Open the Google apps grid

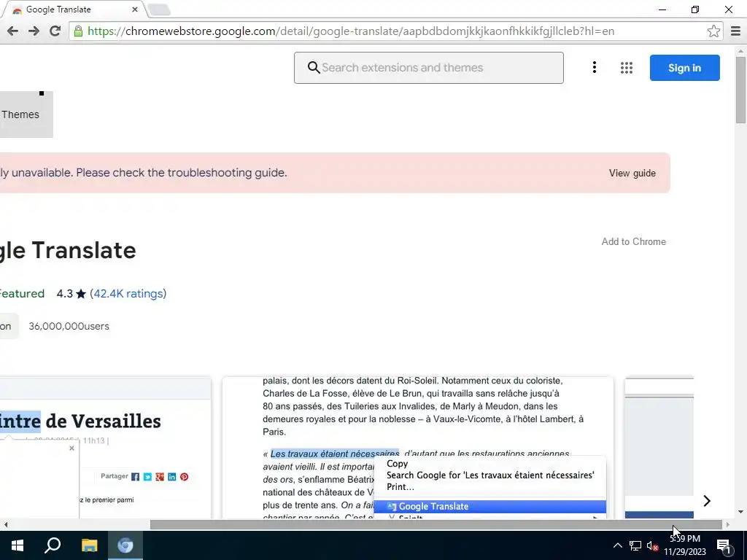click(627, 68)
